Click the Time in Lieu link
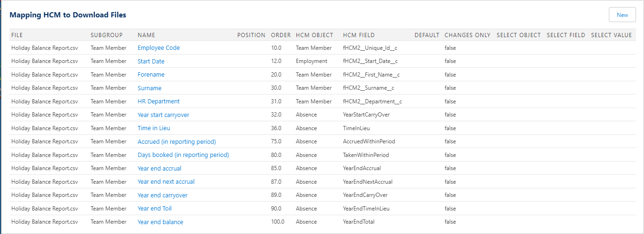Image resolution: width=644 pixels, height=234 pixels. [154, 128]
